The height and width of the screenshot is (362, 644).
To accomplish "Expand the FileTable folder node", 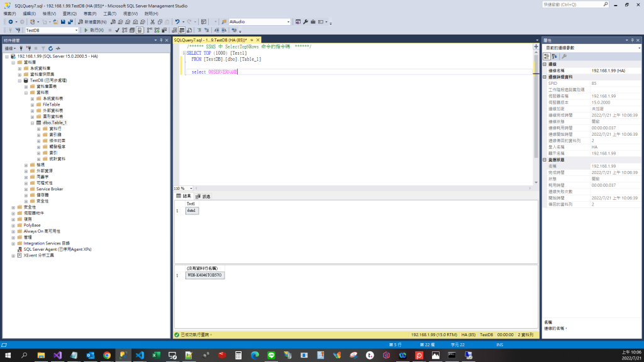I will [x=33, y=105].
